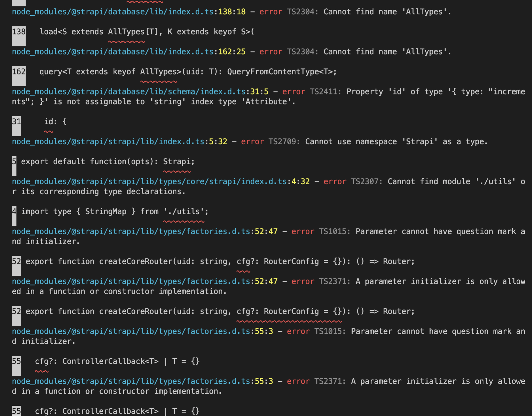Screen dimensions: 532x416
Task: Click 'export default function(opts): Strapi;' line
Action: point(108,162)
